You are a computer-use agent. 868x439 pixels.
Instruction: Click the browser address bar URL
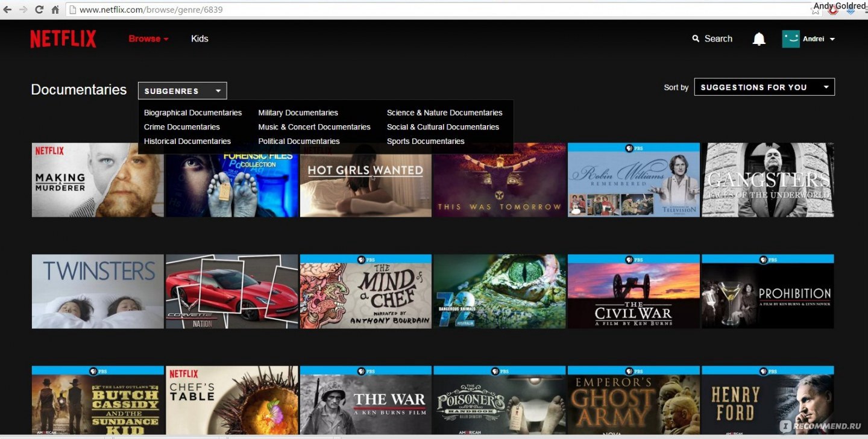tap(151, 10)
